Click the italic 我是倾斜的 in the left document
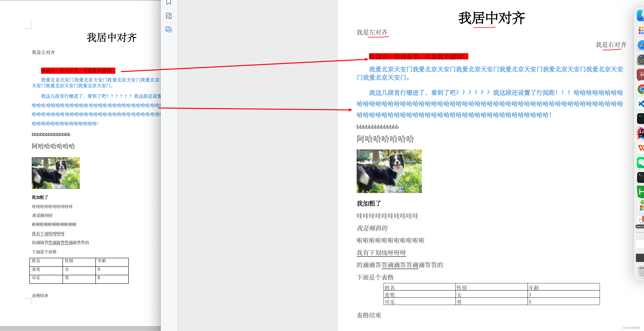644x331 pixels. click(42, 215)
